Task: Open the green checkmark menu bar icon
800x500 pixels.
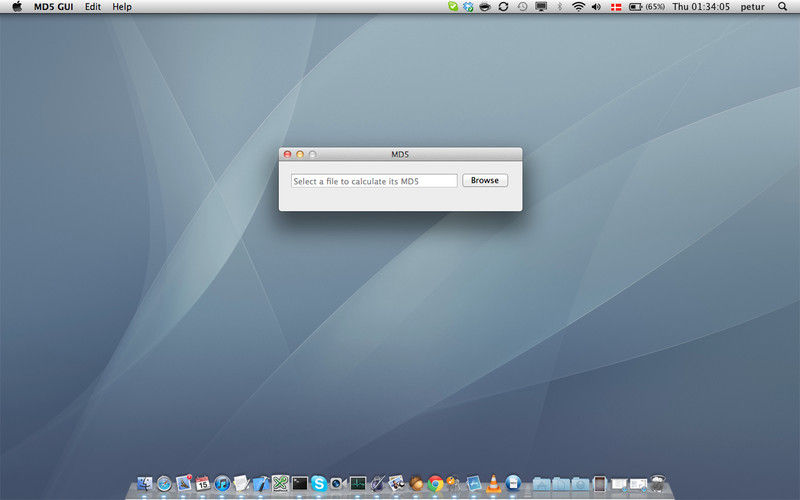Action: coord(453,6)
